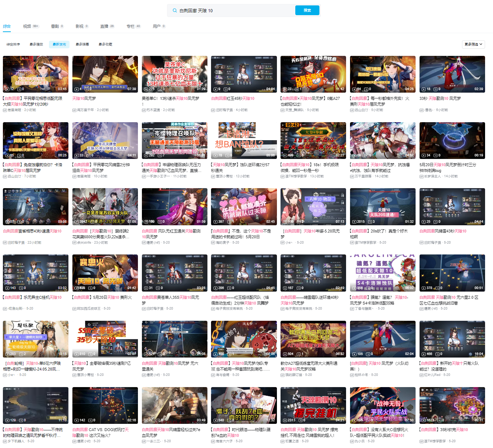
Task: Click the UP badge icon beside 长梦泽主人
Action: click(422, 177)
